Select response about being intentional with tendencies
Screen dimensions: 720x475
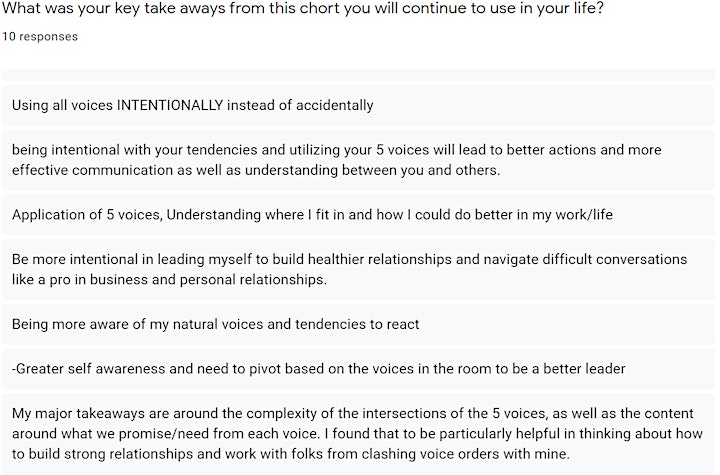pyautogui.click(x=358, y=160)
